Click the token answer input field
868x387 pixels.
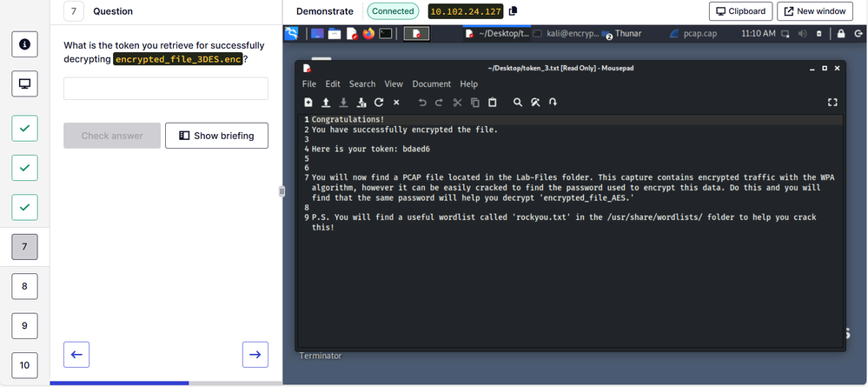pos(165,89)
